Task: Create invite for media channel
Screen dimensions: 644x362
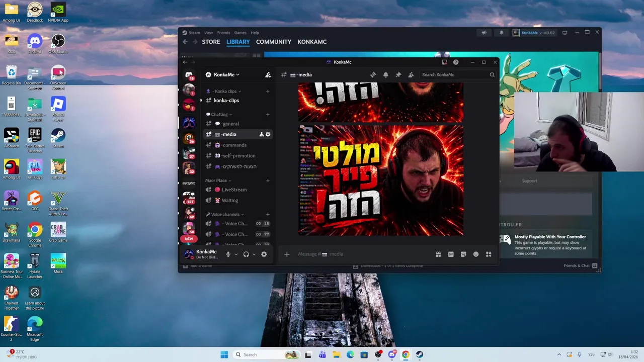Action: pos(261,134)
